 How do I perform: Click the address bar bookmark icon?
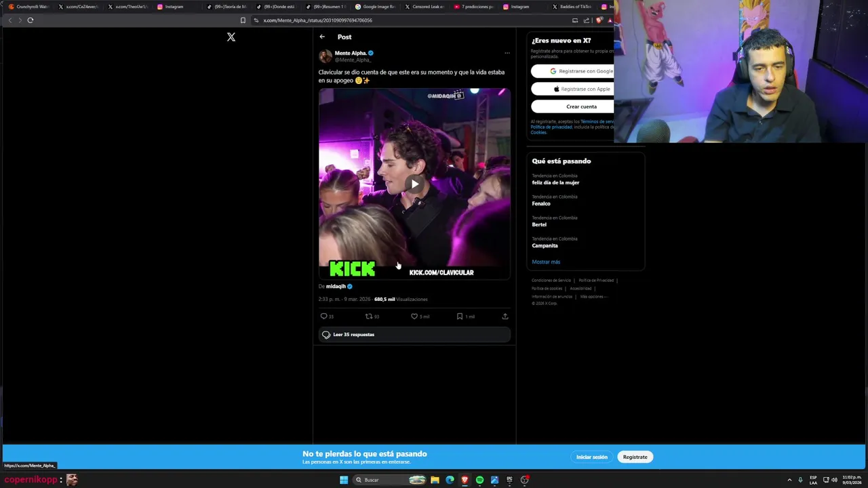click(243, 20)
